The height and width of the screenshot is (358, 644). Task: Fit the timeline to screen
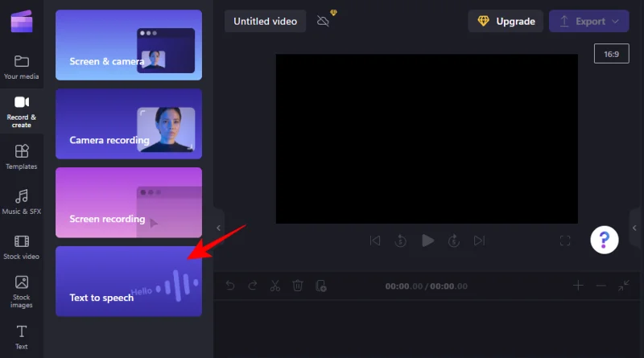pyautogui.click(x=623, y=286)
